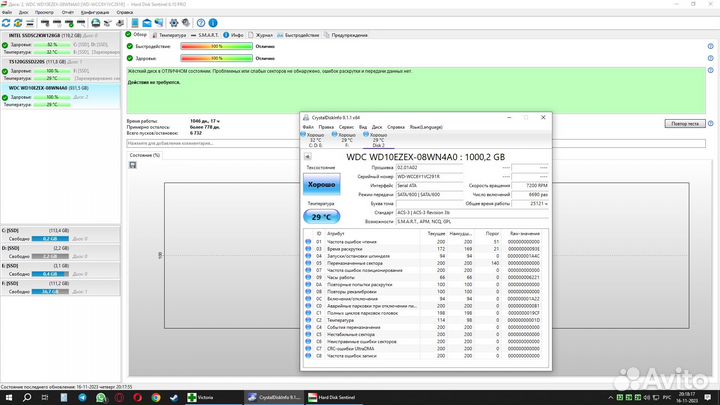Click Хорошо health status button

click(x=321, y=184)
